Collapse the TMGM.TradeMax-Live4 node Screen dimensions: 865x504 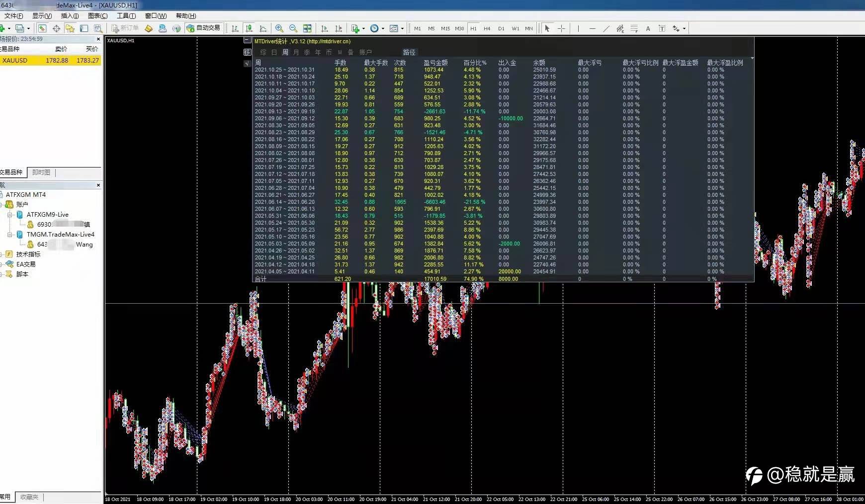pyautogui.click(x=10, y=235)
